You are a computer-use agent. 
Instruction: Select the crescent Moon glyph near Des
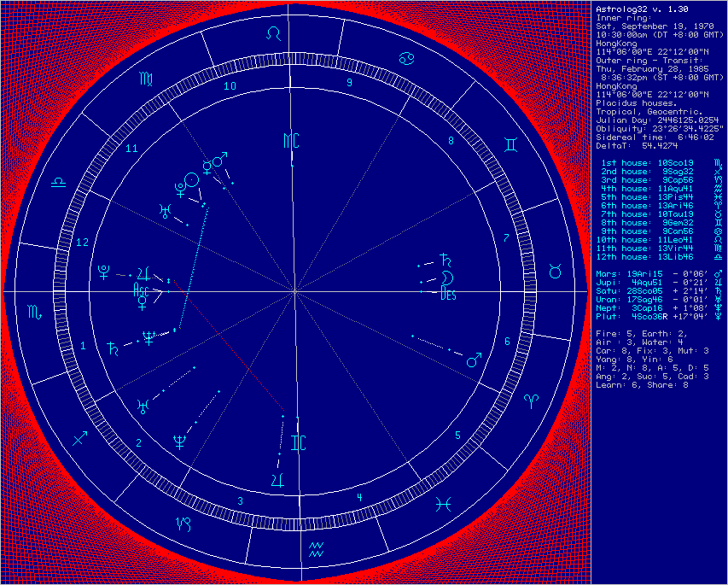click(x=446, y=279)
